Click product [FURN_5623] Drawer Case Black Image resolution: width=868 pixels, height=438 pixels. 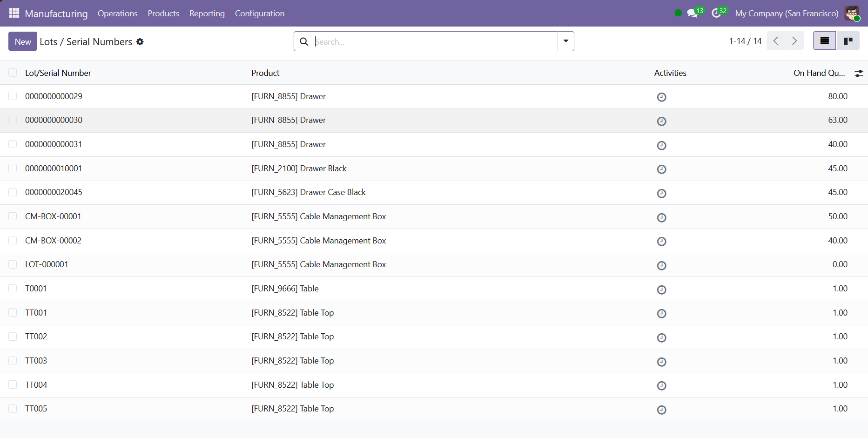pyautogui.click(x=309, y=192)
